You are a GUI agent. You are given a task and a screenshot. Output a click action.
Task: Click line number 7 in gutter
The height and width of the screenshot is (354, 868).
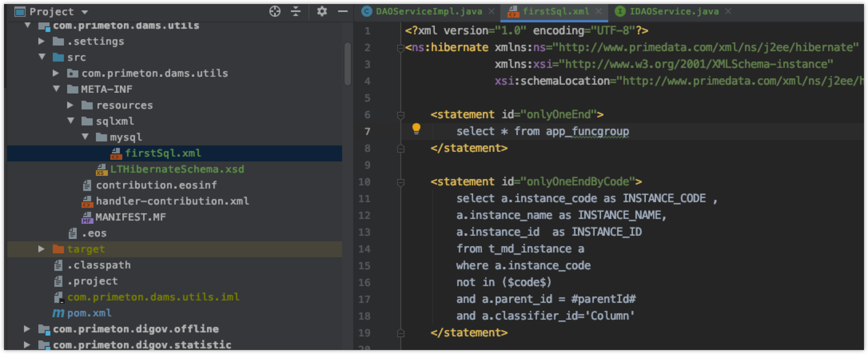pos(367,131)
